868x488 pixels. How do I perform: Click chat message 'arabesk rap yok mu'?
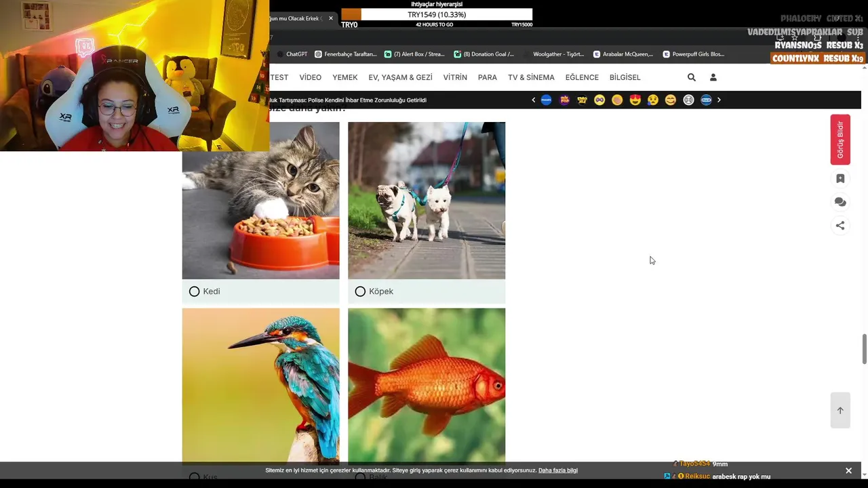(741, 476)
